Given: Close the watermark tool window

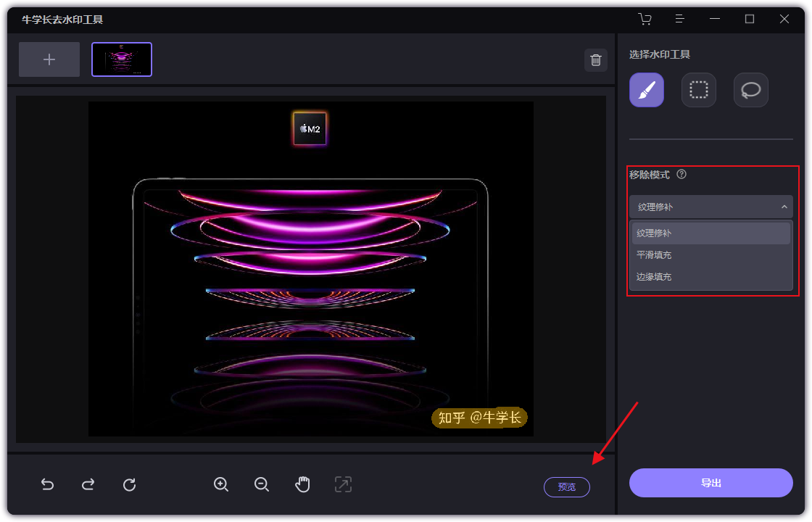Looking at the screenshot, I should coord(784,19).
